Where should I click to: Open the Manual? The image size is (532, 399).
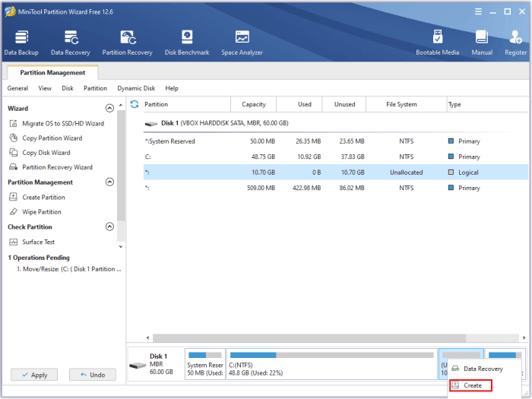click(x=482, y=43)
